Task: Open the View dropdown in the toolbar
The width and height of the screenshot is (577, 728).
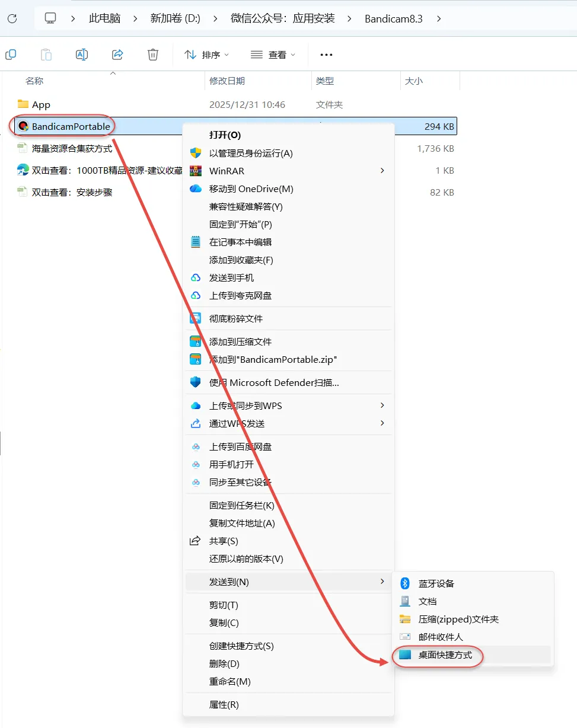Action: 273,55
